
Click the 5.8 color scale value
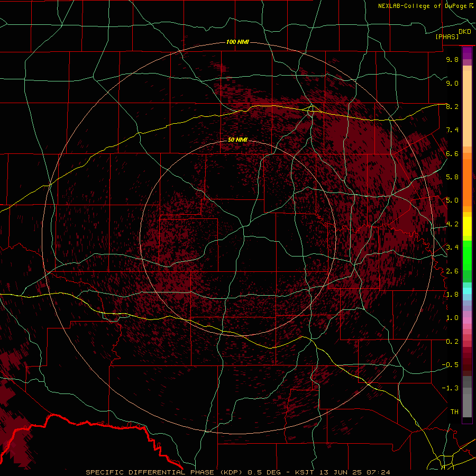[x=452, y=177]
